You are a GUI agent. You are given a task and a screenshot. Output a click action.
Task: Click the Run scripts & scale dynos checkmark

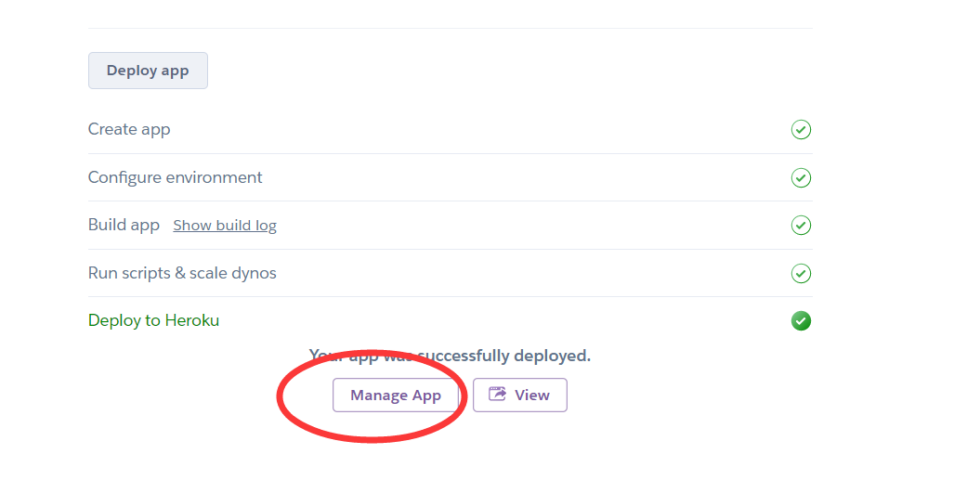click(801, 273)
